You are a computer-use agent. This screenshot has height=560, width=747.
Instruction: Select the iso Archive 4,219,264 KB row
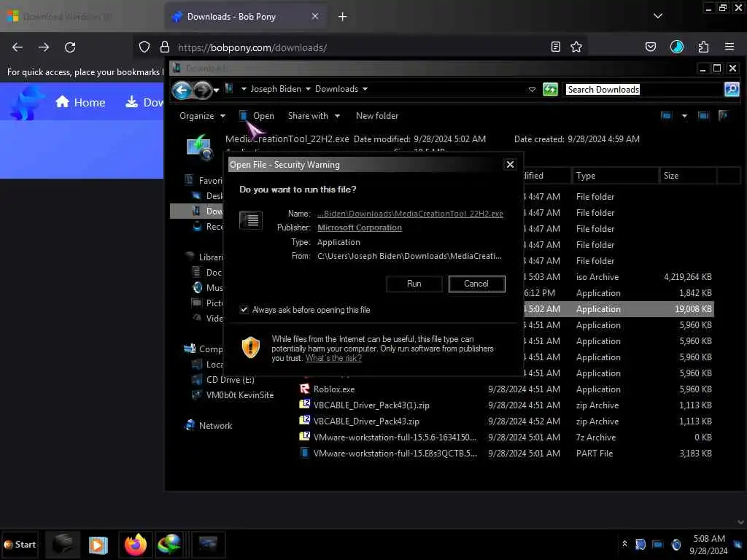point(619,277)
